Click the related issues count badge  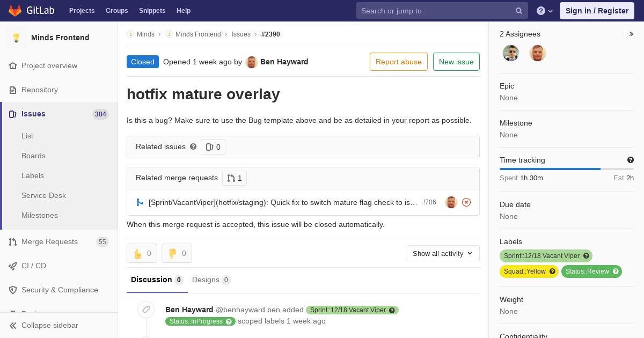pos(213,147)
